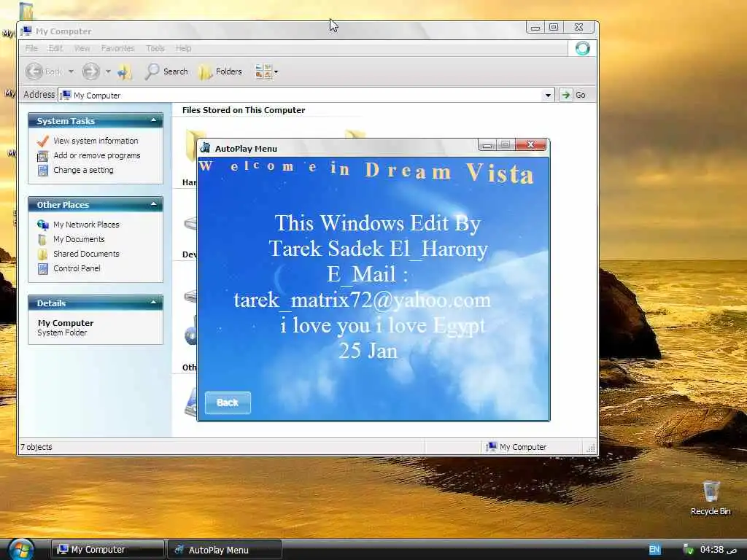Open the Back history dropdown arrow
This screenshot has width=747, height=560.
(x=71, y=71)
